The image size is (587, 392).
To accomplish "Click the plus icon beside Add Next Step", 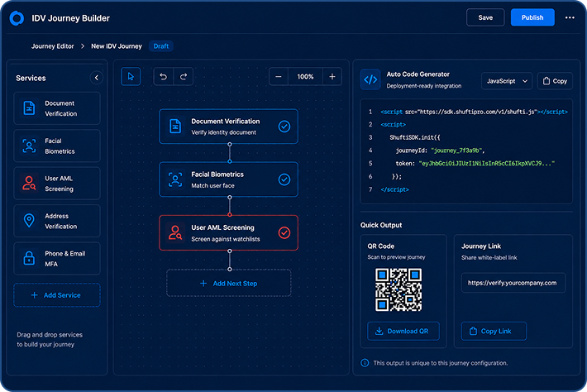I will click(203, 284).
